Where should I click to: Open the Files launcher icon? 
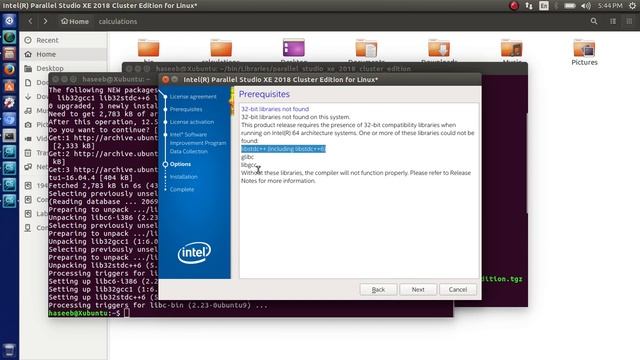point(9,53)
